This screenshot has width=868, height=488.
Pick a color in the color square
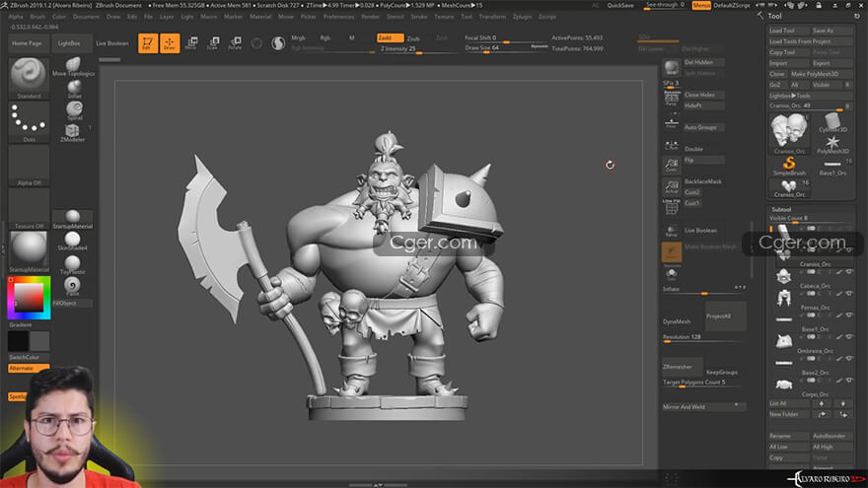point(29,298)
